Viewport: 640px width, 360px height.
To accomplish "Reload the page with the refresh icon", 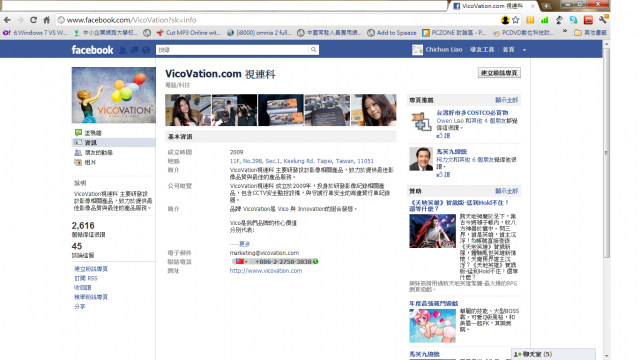I will click(33, 20).
